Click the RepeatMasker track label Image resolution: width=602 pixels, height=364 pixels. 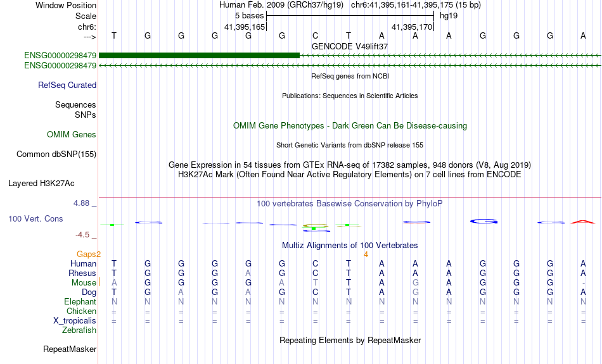[x=70, y=349]
